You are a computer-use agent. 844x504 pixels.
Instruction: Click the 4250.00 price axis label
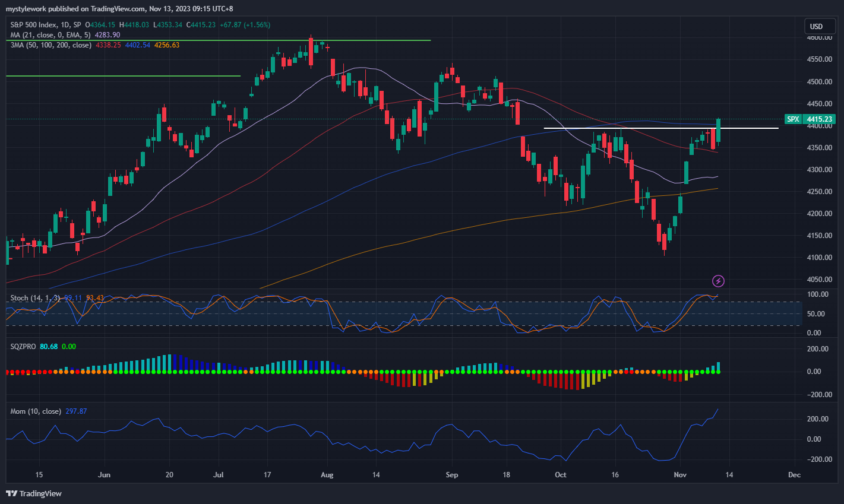(x=819, y=192)
